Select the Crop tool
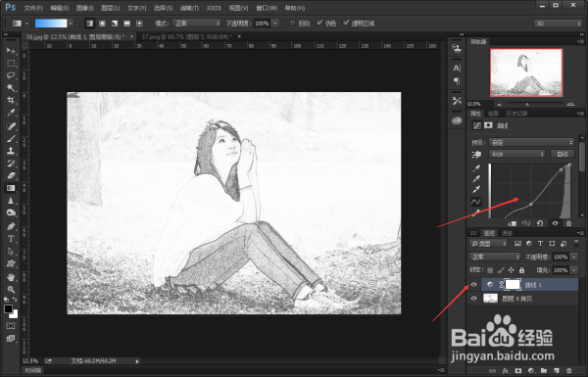 point(11,100)
